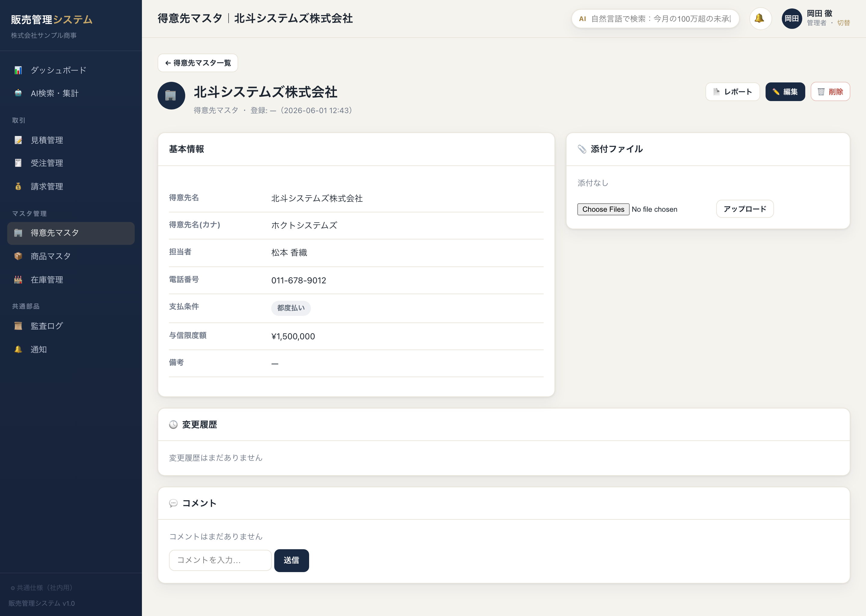The image size is (866, 616).
Task: Click the 監査ログ scroll icon
Action: tap(18, 326)
